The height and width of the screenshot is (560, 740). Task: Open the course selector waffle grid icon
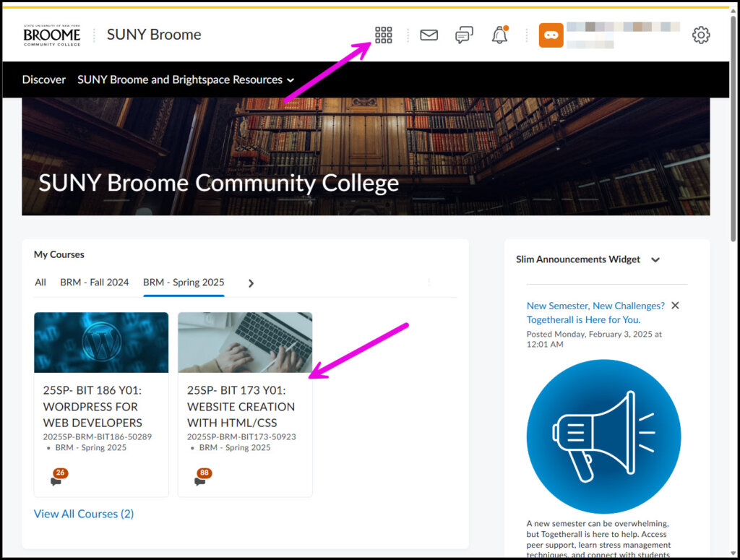pyautogui.click(x=383, y=35)
